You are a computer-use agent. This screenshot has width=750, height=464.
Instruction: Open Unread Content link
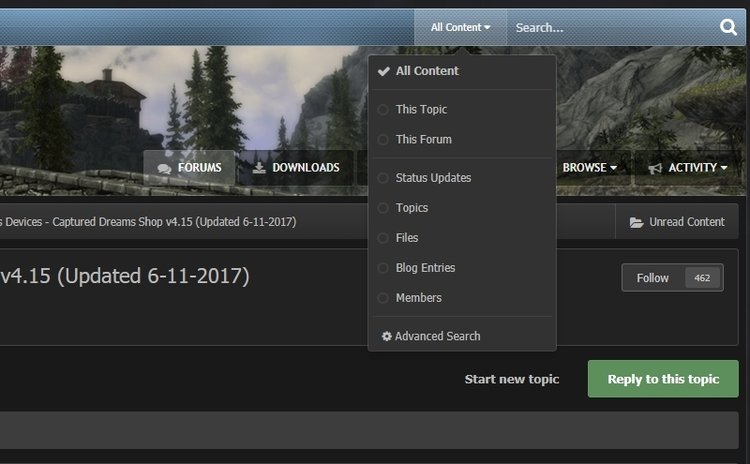[x=677, y=222]
